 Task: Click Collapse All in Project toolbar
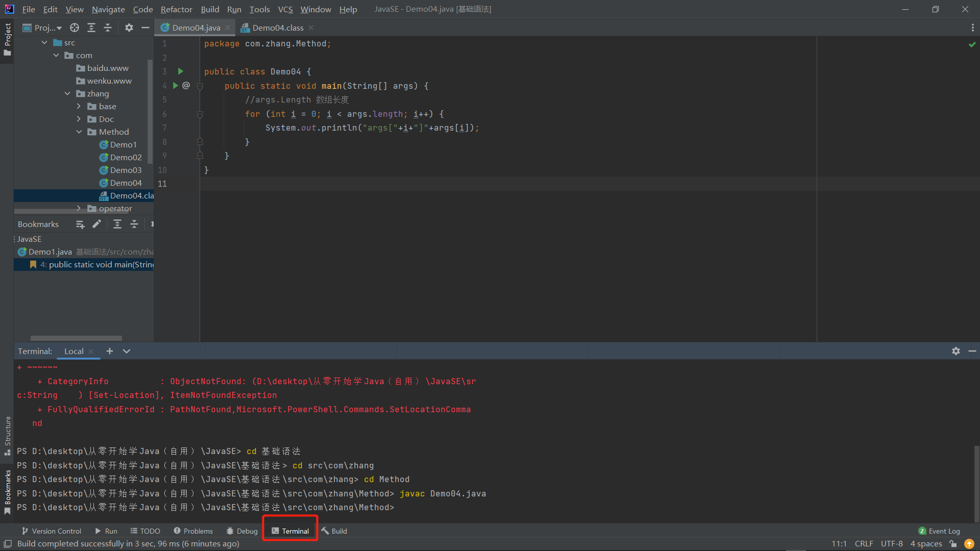click(x=108, y=28)
